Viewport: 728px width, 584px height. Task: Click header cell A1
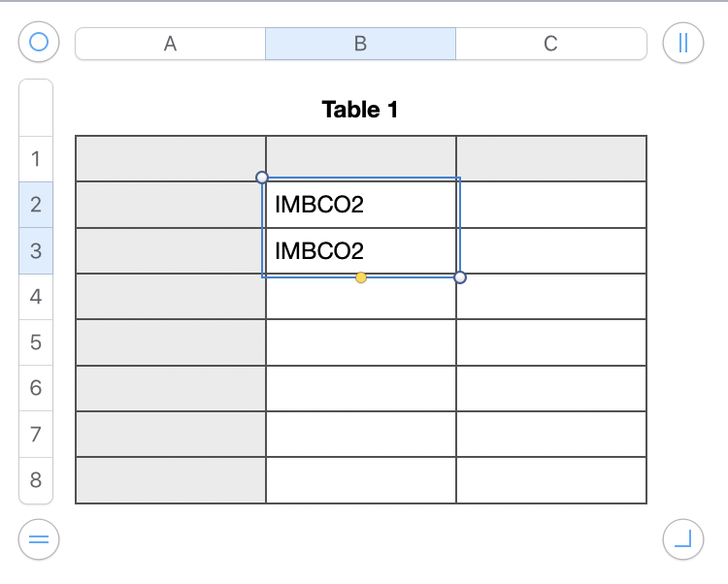[x=170, y=158]
